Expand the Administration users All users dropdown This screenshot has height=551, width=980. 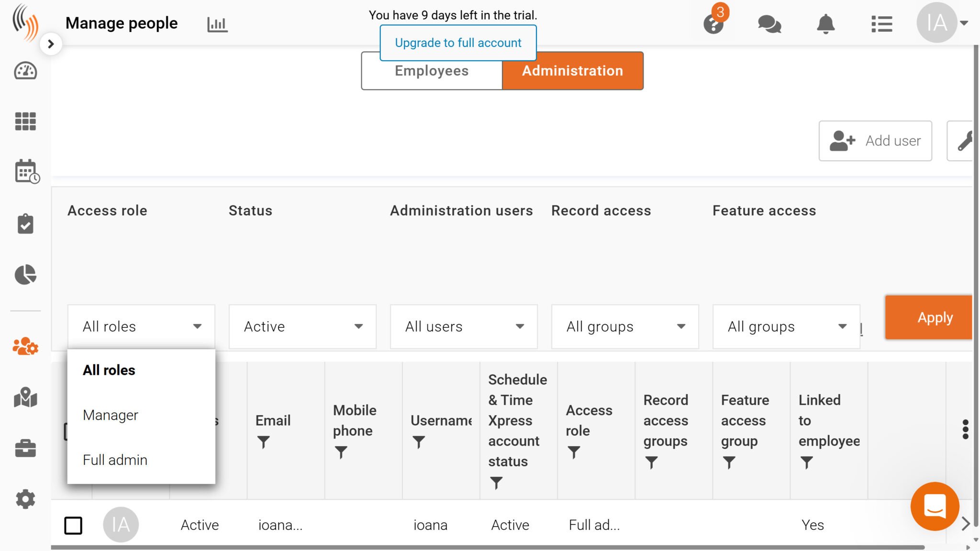point(464,326)
